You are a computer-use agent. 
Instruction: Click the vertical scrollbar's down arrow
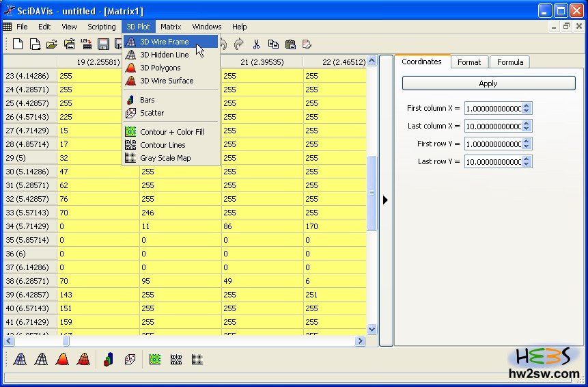372,329
